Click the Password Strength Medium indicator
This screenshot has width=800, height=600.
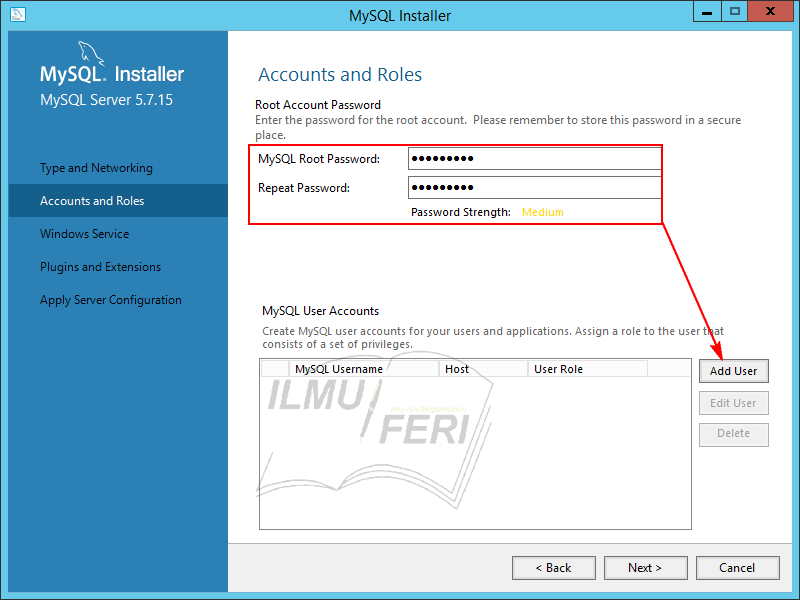(x=542, y=212)
